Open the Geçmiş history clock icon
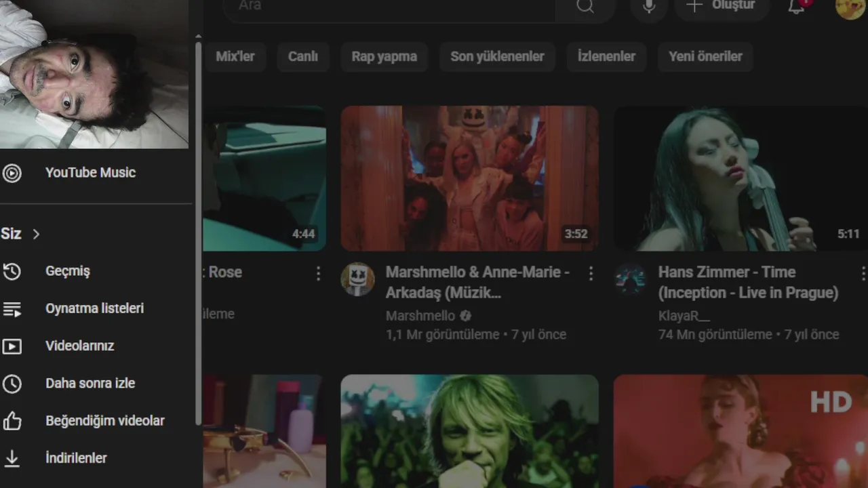Screen dimensions: 868x488 12,271
